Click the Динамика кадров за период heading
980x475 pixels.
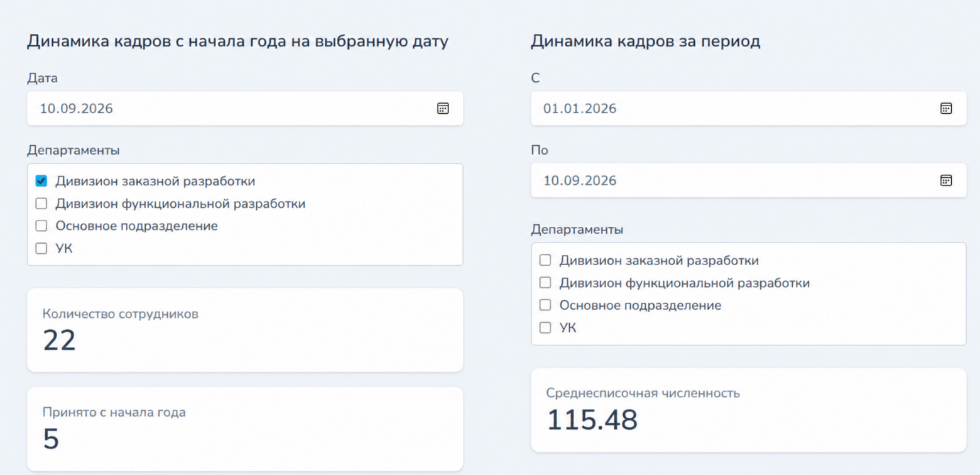tap(646, 42)
